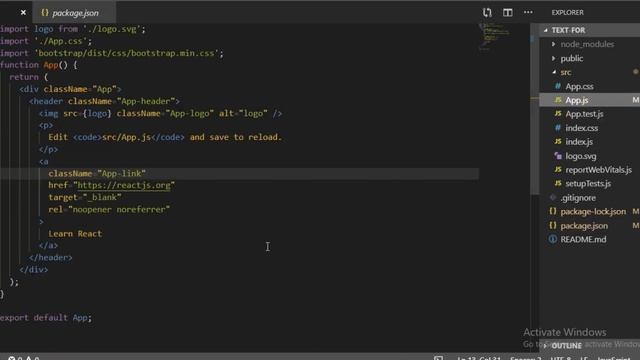Click the 'export default App;' line
640x360 pixels.
(46, 318)
